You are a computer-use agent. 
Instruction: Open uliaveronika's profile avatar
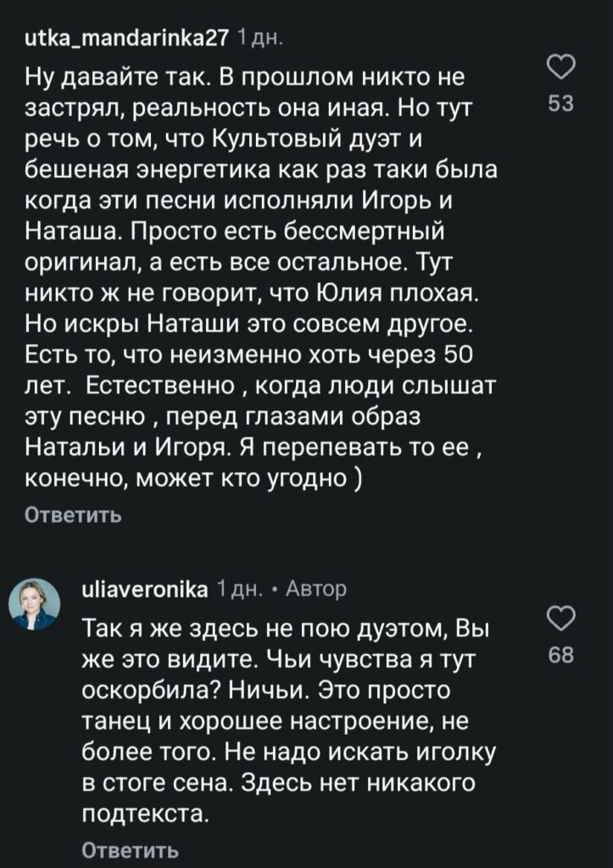(x=35, y=604)
